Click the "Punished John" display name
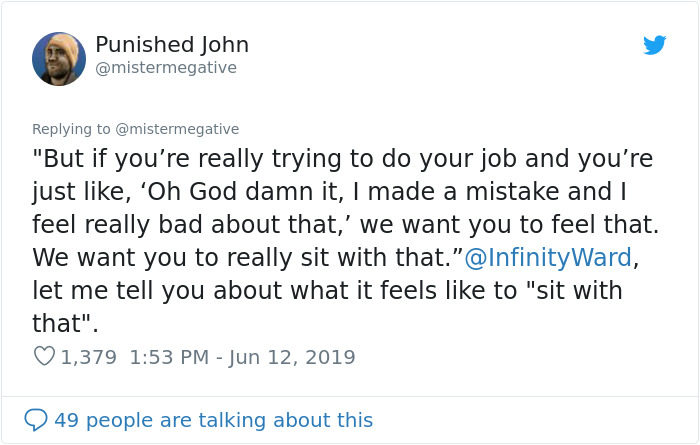The width and height of the screenshot is (700, 445). 172,45
